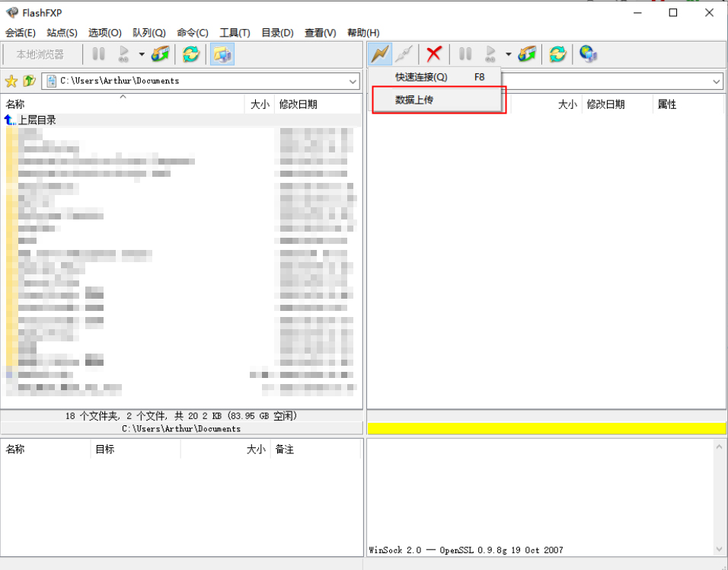Click the 本地浏览器 toolbar button
This screenshot has width=728, height=570.
click(x=40, y=54)
